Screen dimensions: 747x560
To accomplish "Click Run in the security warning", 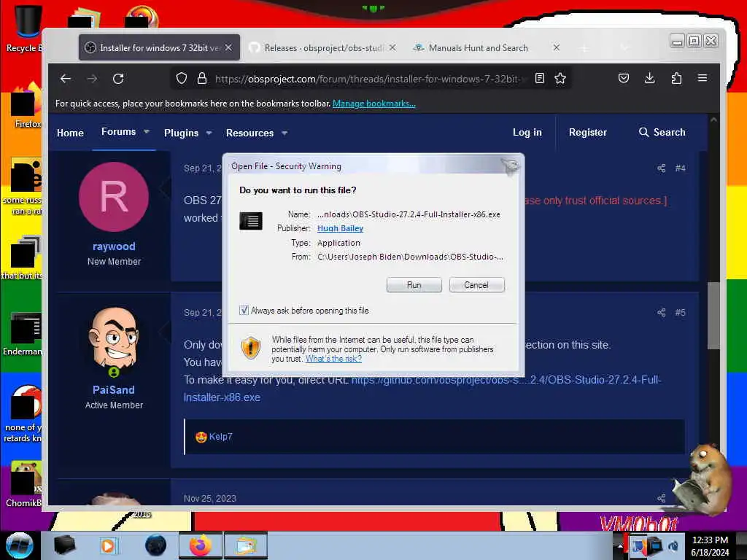I will 414,285.
